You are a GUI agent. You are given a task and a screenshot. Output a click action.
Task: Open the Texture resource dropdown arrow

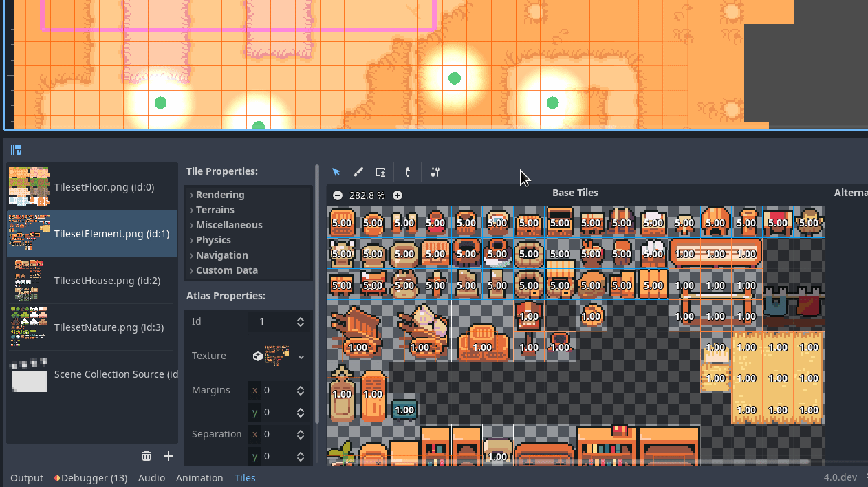click(301, 356)
